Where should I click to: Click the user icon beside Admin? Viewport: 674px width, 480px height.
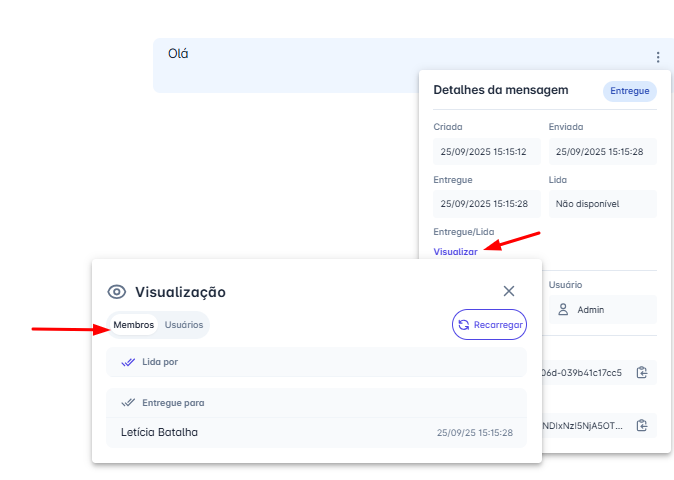point(564,310)
